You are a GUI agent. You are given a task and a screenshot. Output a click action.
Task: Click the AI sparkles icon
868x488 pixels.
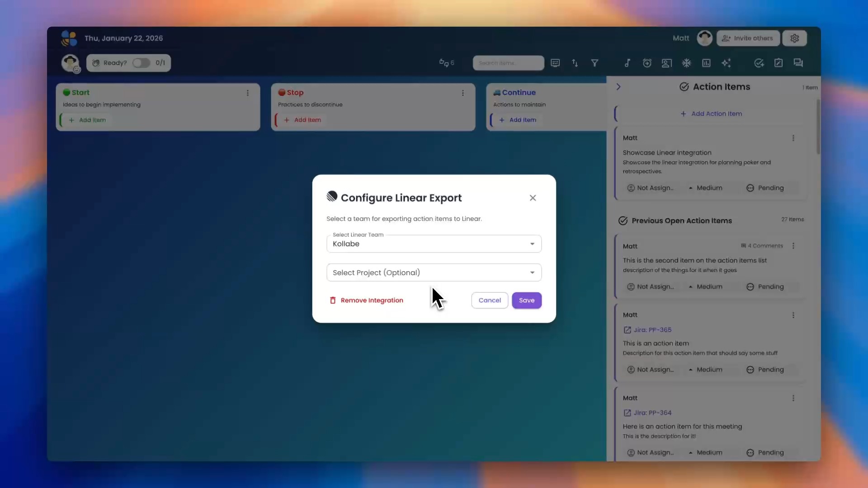pos(726,63)
